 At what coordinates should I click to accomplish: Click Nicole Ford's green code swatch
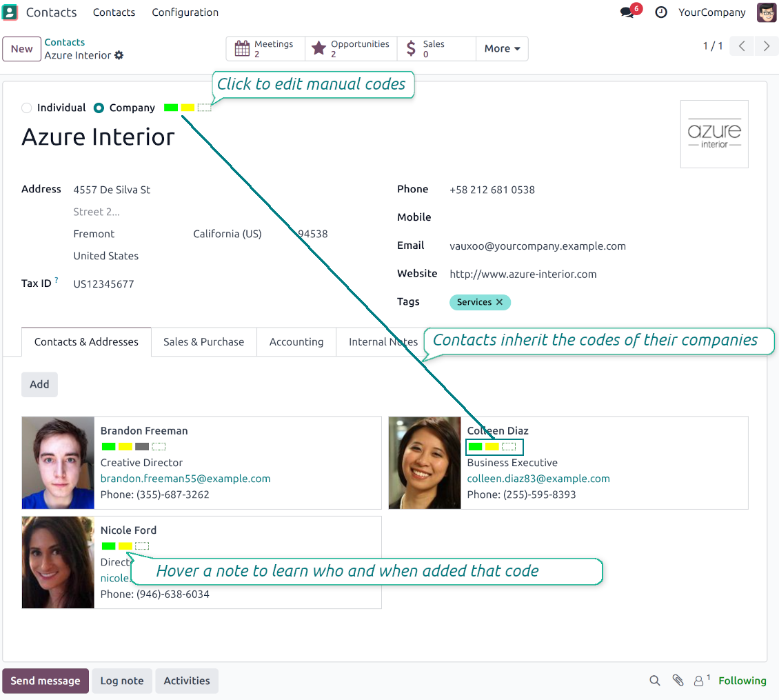tap(109, 546)
